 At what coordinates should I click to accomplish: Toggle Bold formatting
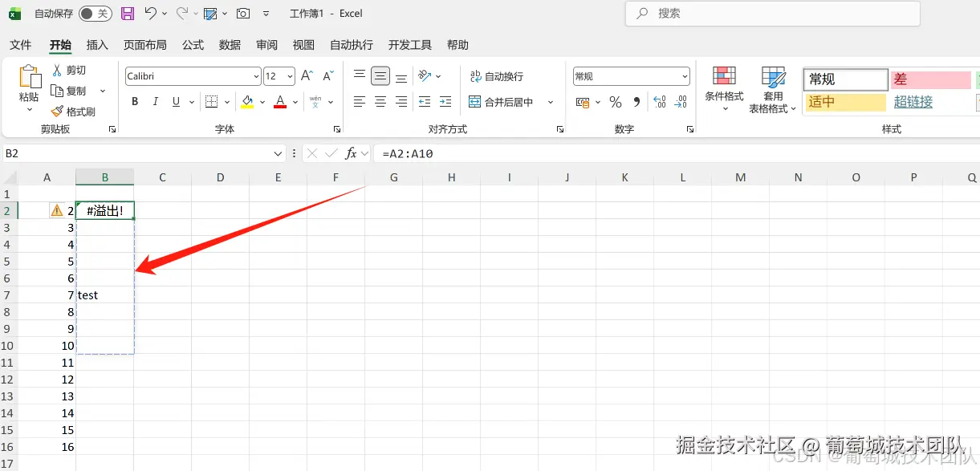135,102
